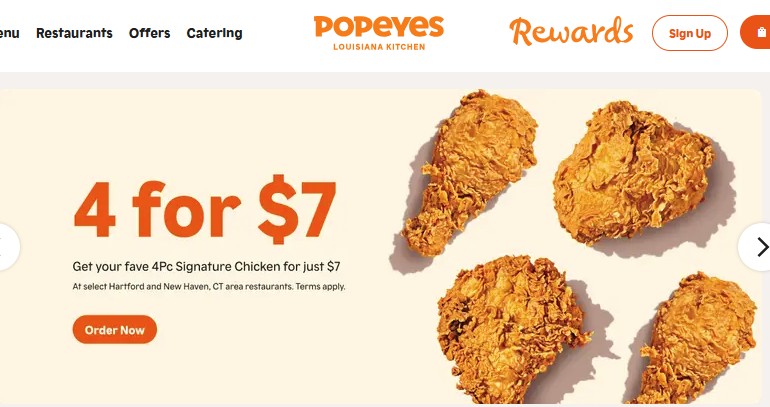Click the Popeyes wordmark logo
This screenshot has width=770, height=407.
pyautogui.click(x=379, y=27)
